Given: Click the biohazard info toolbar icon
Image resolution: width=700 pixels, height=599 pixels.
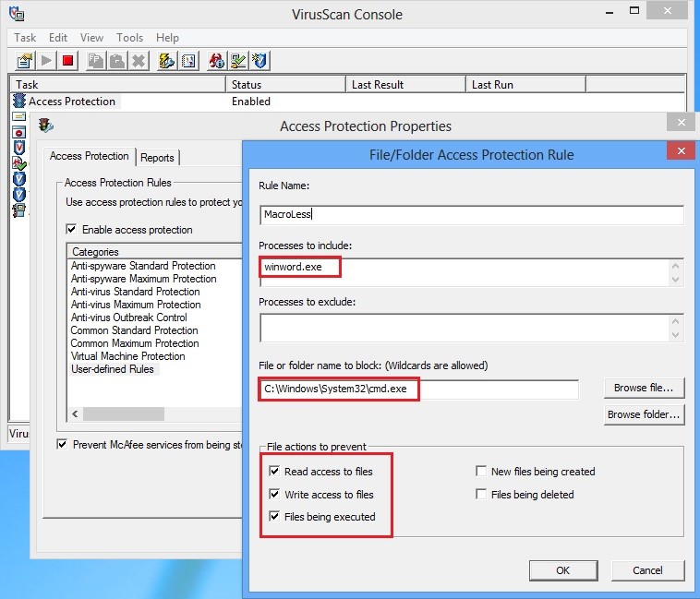Looking at the screenshot, I should tap(217, 61).
